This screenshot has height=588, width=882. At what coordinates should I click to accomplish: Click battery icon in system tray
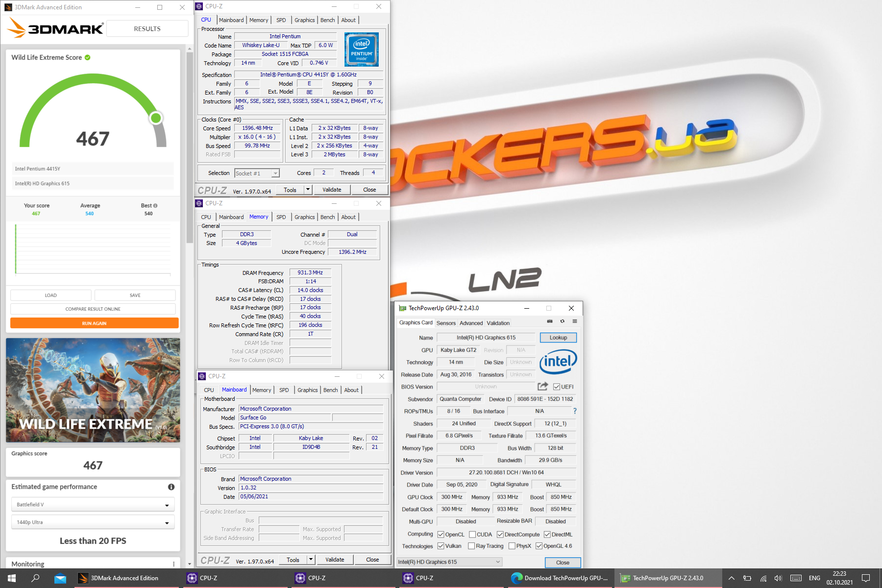click(x=747, y=578)
